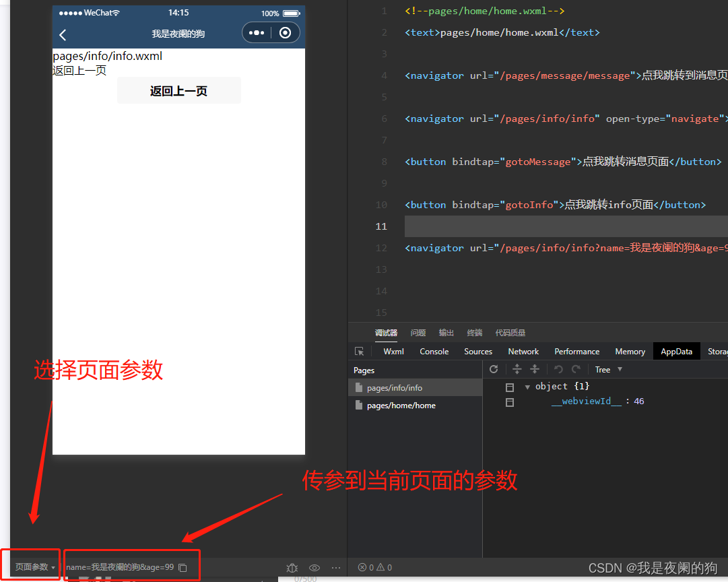Edit the value 46 of __webviewId__

click(639, 401)
